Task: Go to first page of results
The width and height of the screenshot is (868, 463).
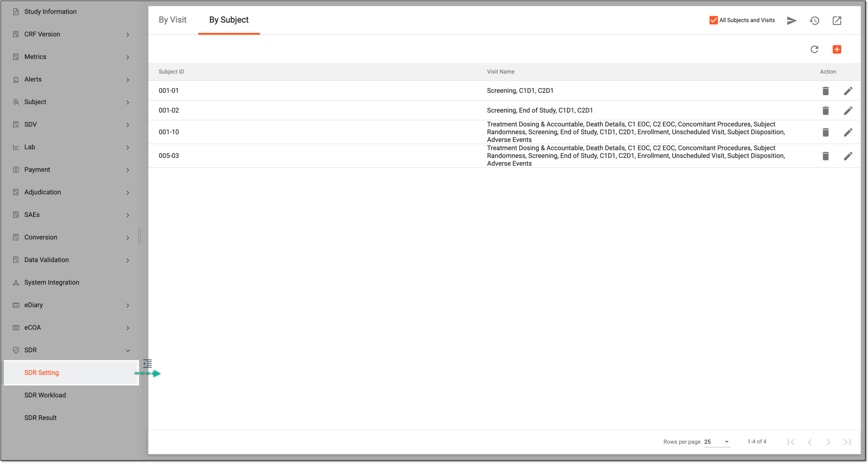Action: [x=791, y=442]
